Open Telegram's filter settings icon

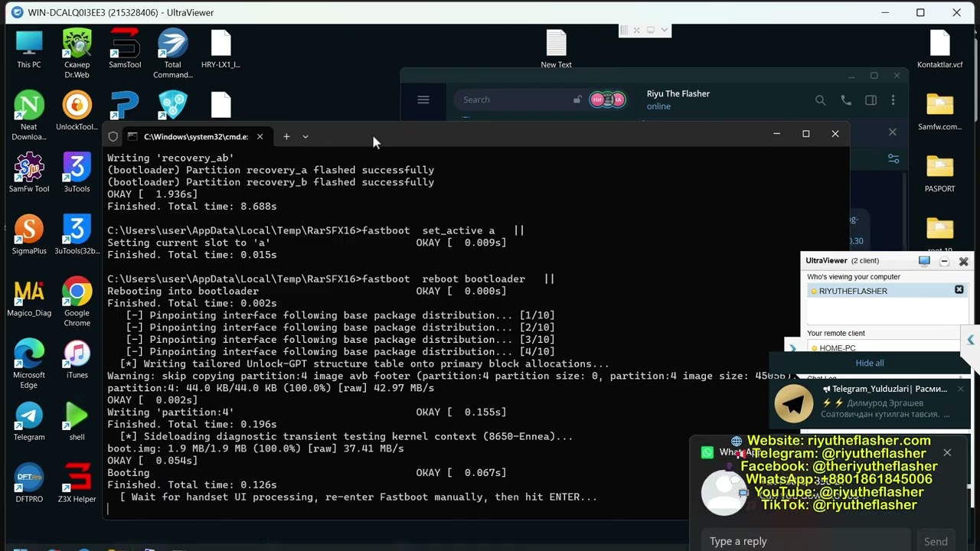(893, 158)
